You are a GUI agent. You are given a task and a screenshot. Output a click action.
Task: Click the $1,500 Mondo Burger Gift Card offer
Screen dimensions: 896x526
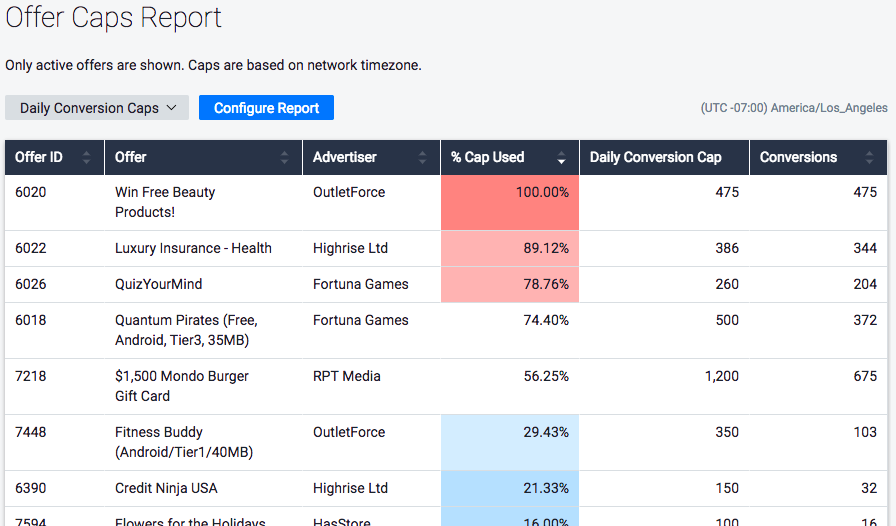click(x=181, y=386)
